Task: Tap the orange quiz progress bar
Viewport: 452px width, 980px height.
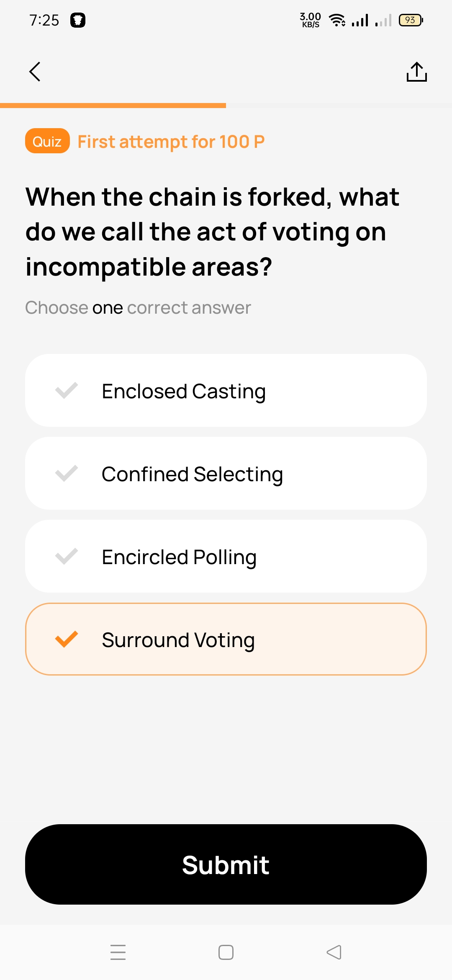Action: pos(113,106)
